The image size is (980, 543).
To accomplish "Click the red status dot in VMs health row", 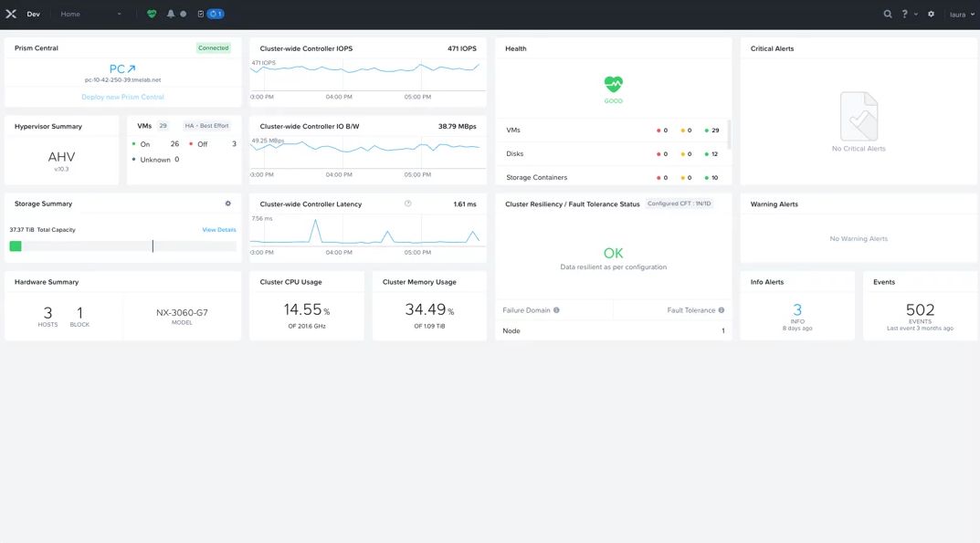I will point(659,131).
